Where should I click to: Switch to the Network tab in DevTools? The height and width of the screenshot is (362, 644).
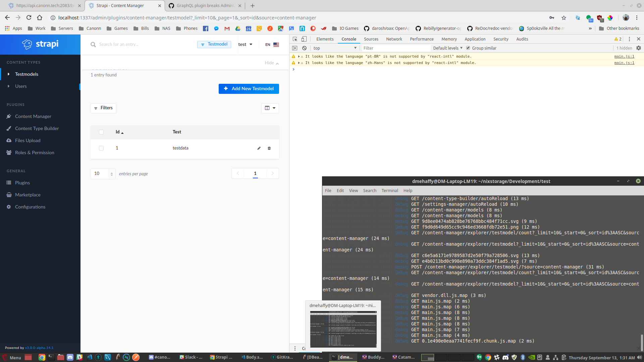coord(394,39)
